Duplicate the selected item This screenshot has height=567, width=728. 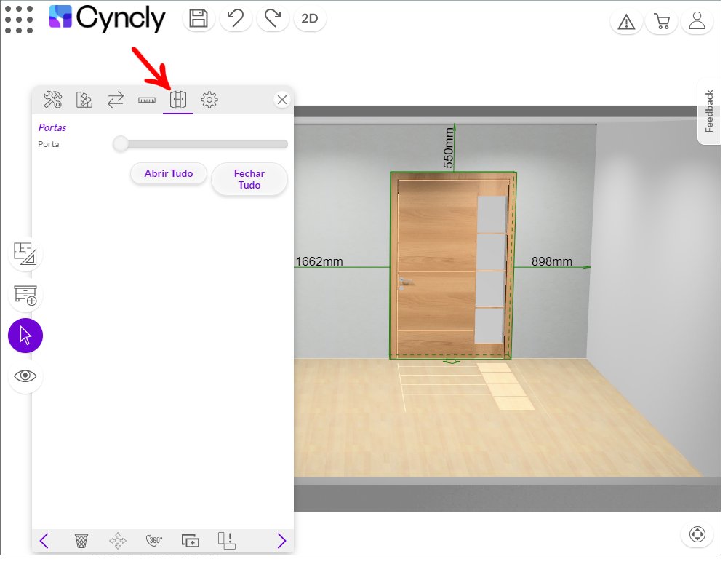click(x=191, y=541)
